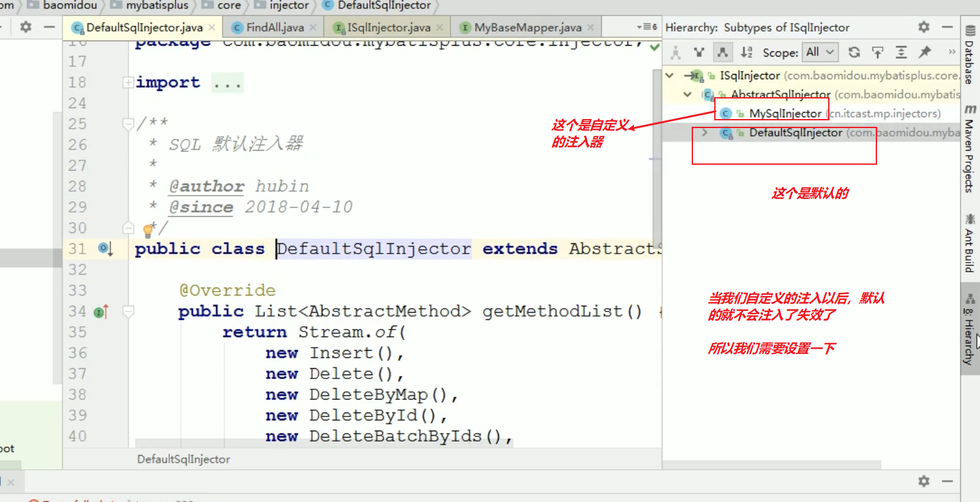Click autoscroll to source icon in Hierarchy
This screenshot has height=502, width=980.
coord(878,52)
